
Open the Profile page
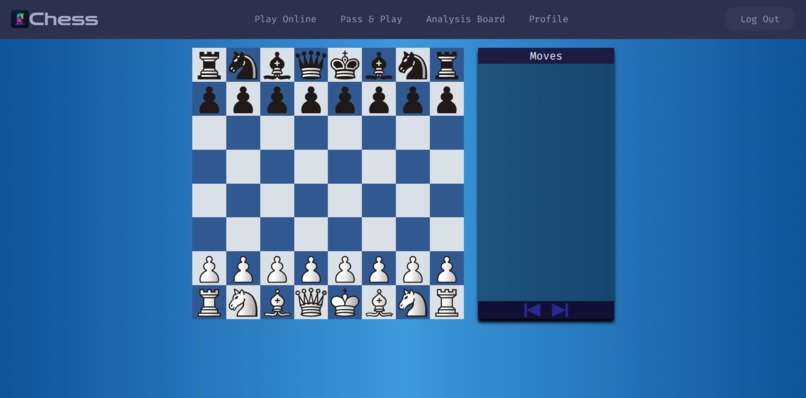pyautogui.click(x=548, y=19)
